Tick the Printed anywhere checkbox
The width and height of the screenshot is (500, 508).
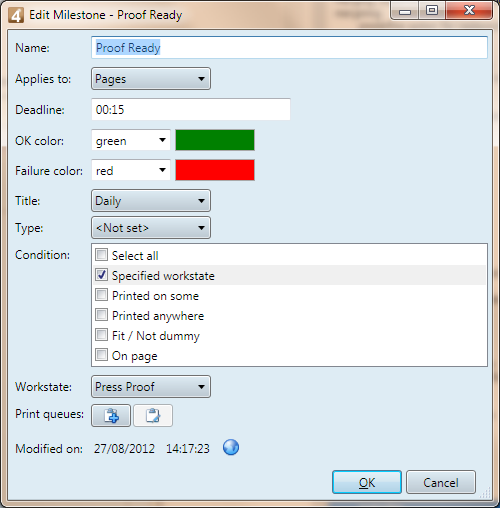pos(101,315)
